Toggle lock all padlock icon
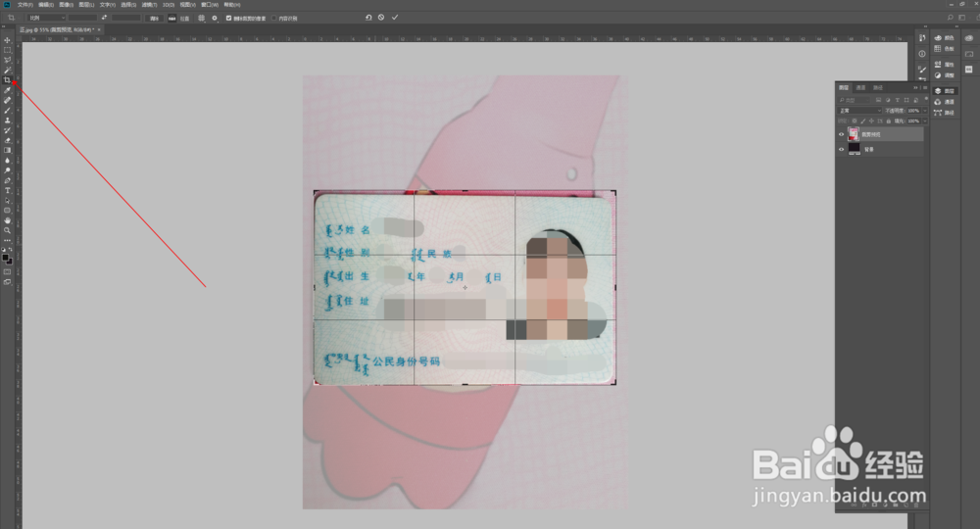The width and height of the screenshot is (980, 529). (889, 121)
